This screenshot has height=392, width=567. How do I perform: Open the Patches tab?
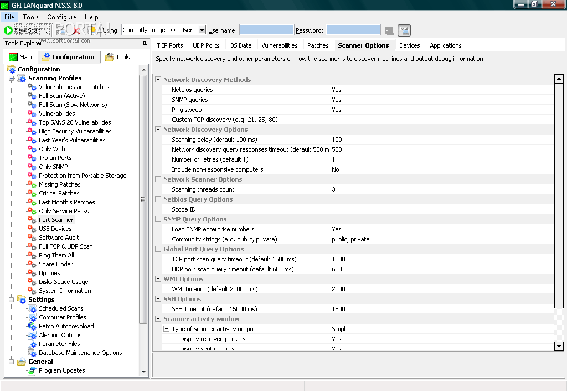pos(318,45)
